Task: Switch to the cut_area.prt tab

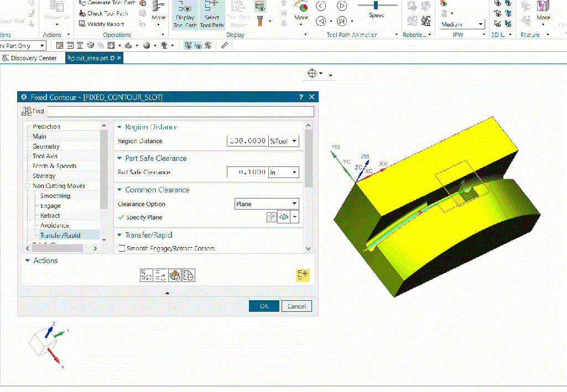Action: [x=93, y=58]
